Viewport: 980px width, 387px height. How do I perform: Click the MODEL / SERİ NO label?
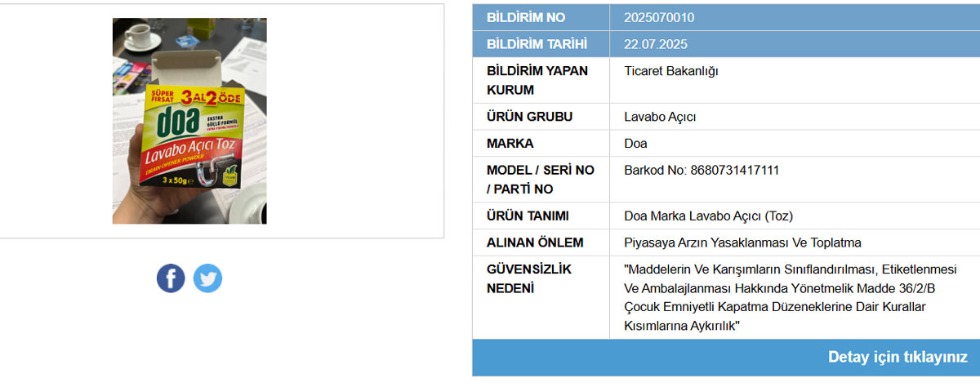tap(541, 180)
